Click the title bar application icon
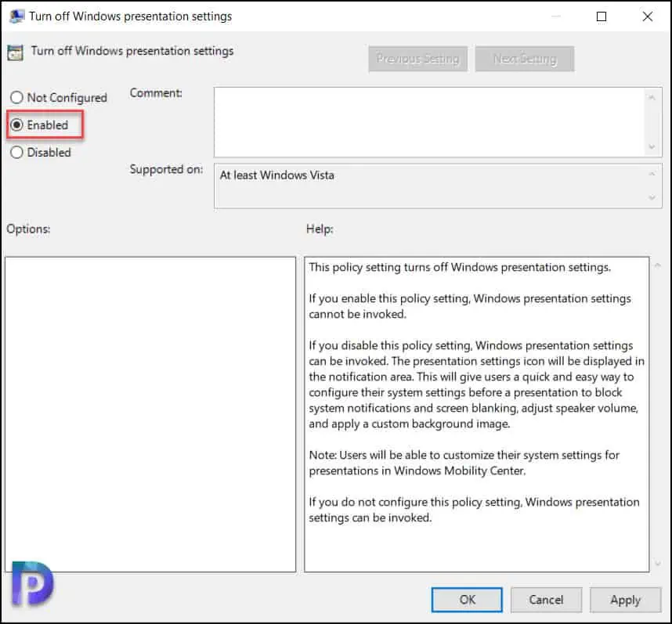The image size is (672, 624). (16, 16)
